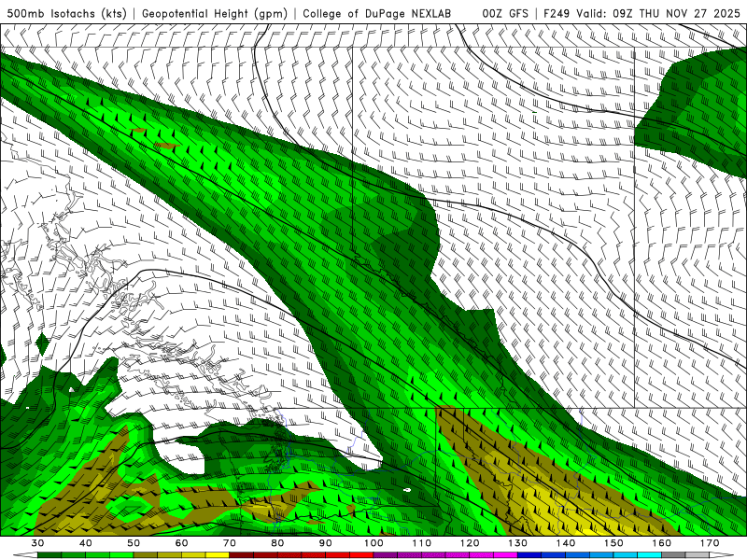Viewport: 747px width, 560px height.
Task: Select the olive swatch starting at 50
Action: pos(146,555)
